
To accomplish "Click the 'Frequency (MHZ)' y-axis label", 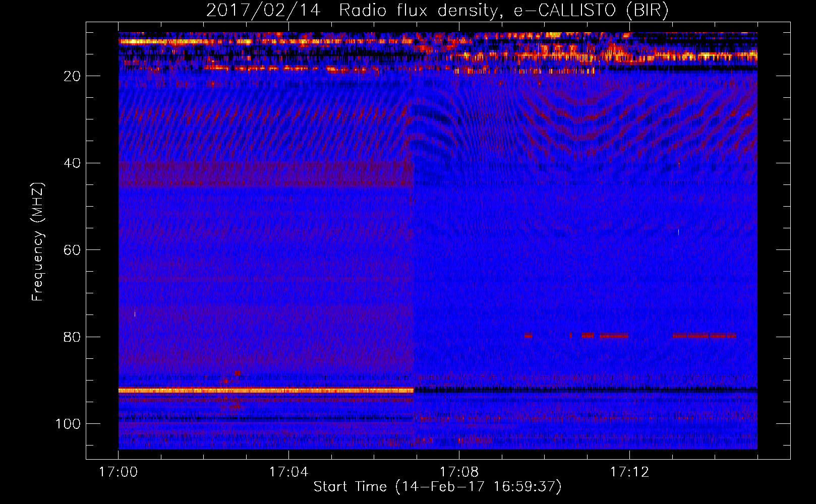I will (x=38, y=242).
